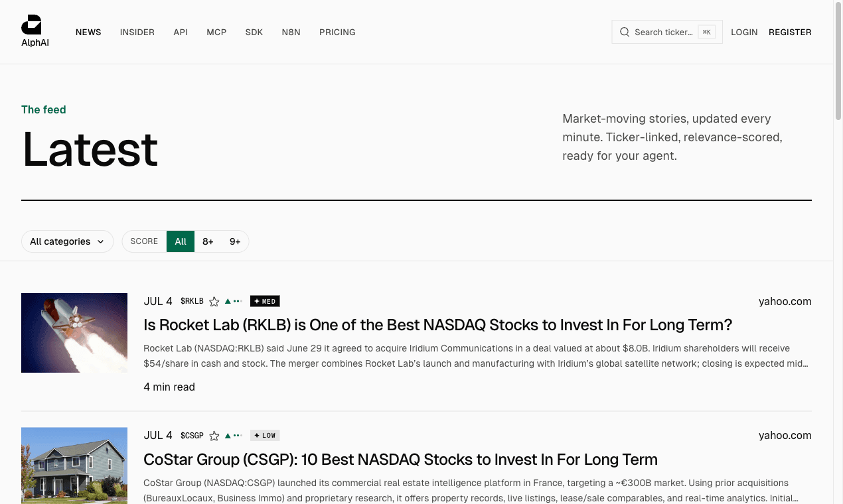Image resolution: width=843 pixels, height=504 pixels.
Task: Star the $RKLB article as favorite
Action: (214, 302)
